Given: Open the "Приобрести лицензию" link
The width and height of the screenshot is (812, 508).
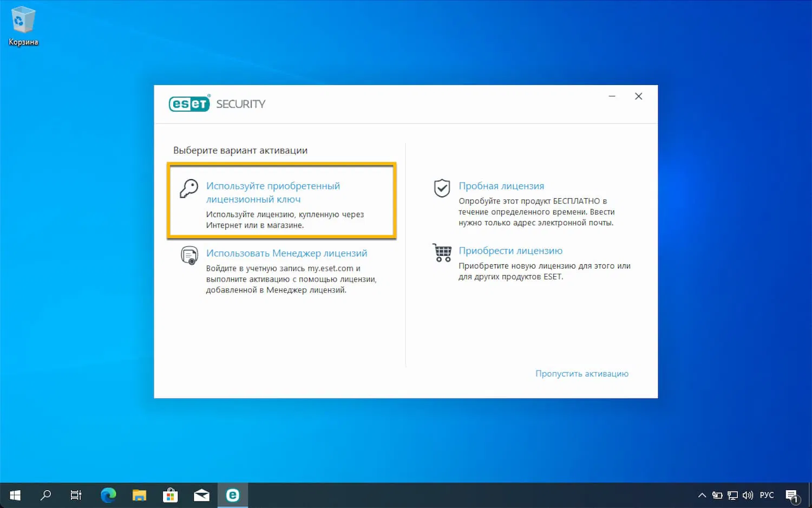Looking at the screenshot, I should pyautogui.click(x=510, y=251).
